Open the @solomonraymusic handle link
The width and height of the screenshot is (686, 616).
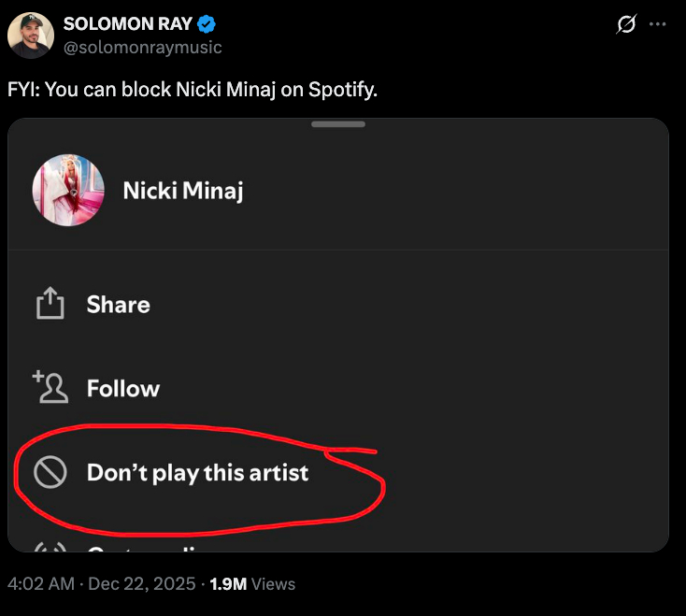(142, 47)
